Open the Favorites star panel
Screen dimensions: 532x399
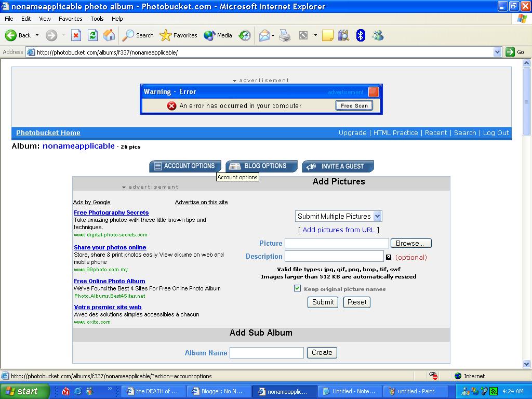(x=178, y=35)
